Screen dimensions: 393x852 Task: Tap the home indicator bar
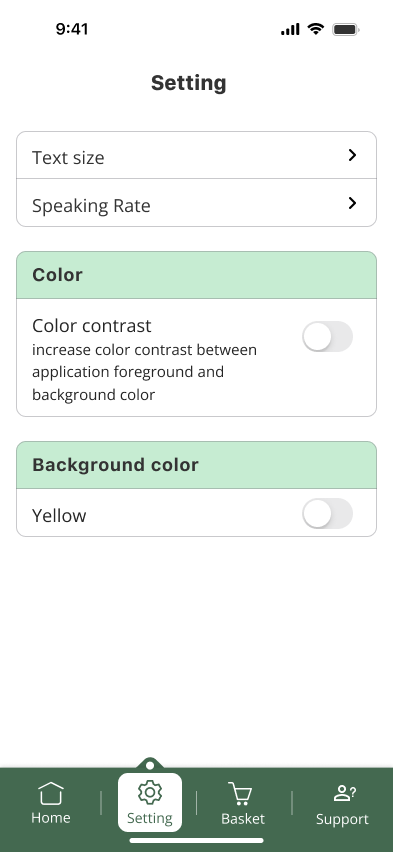[196, 841]
